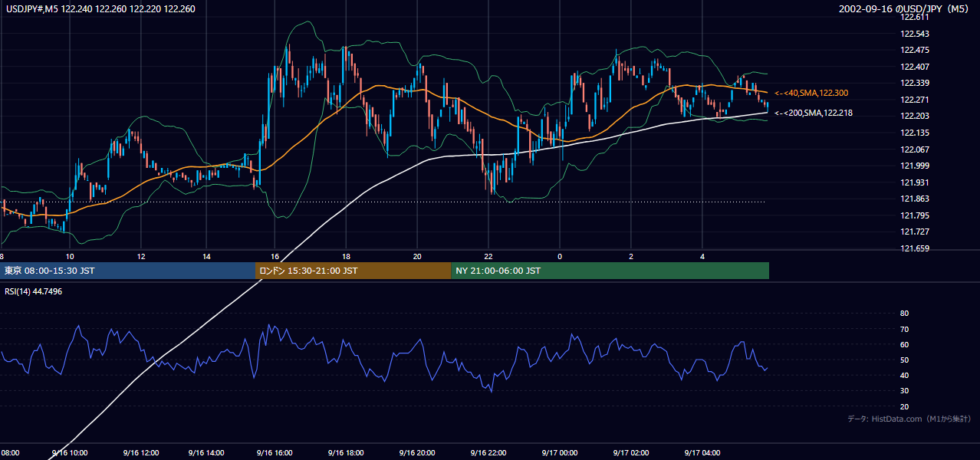Click the time label 9/16 20:00
This screenshot has height=460, width=980.
click(x=418, y=453)
